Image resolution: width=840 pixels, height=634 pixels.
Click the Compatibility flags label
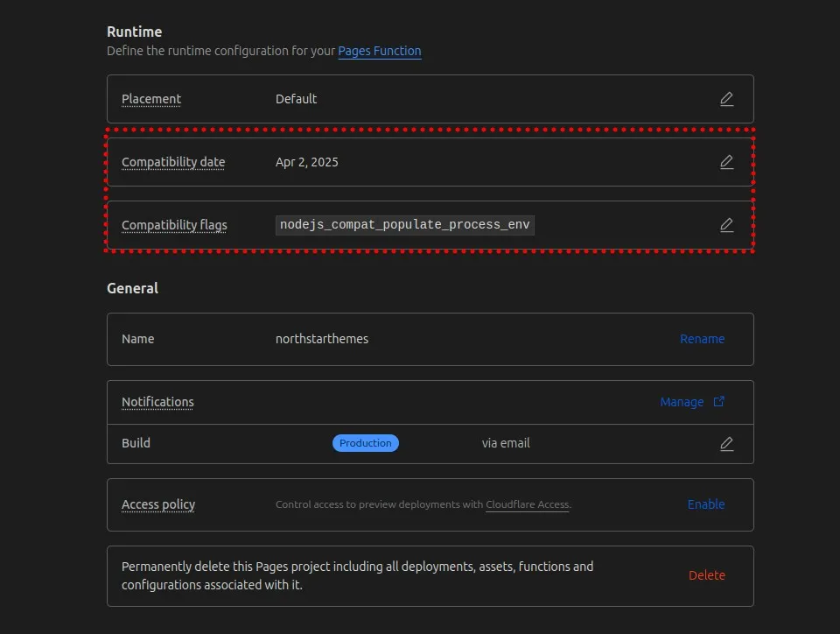point(174,225)
